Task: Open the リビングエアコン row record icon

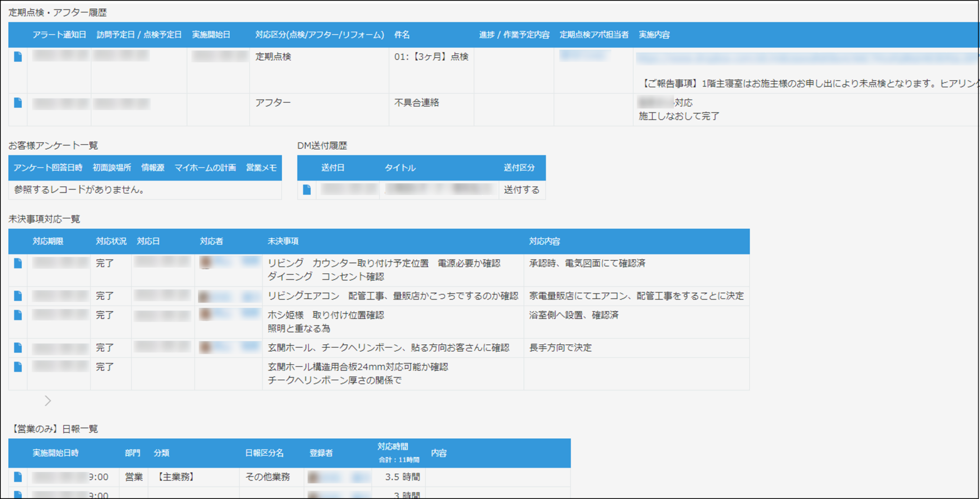Action: click(x=18, y=296)
